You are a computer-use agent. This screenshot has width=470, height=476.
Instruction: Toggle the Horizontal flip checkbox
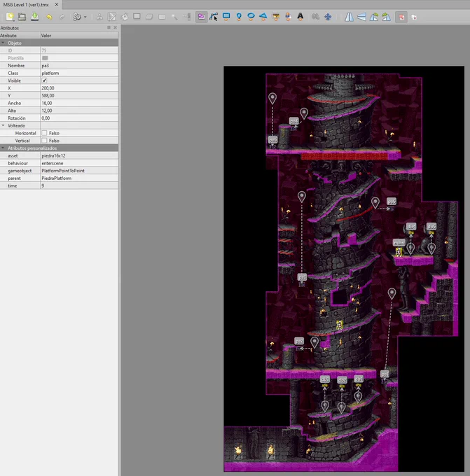coord(44,133)
